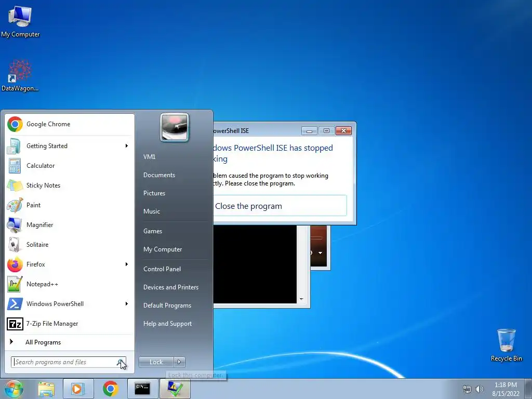Open the Magnifier icon
The height and width of the screenshot is (399, 532).
point(15,225)
